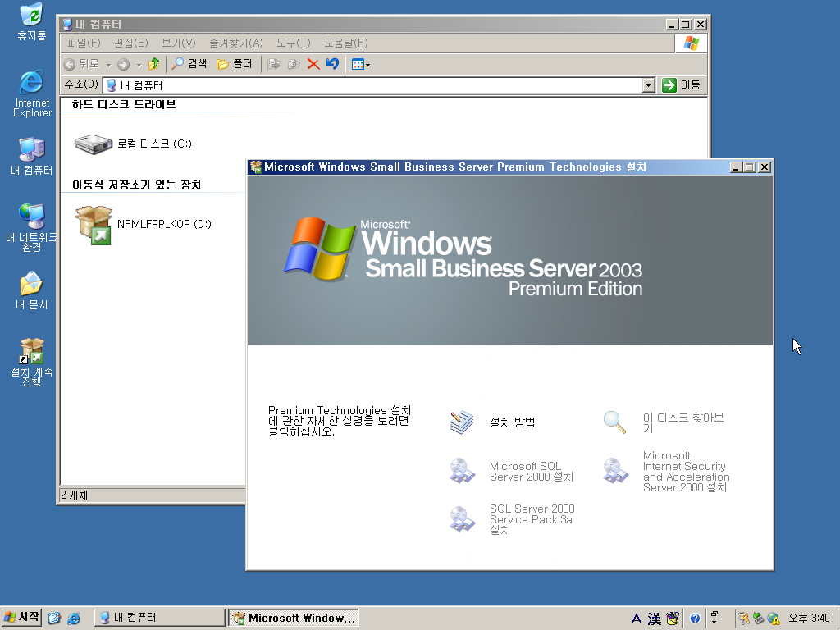Click the CD icon beside Service Pack 3a
This screenshot has width=840, height=630.
pos(462,519)
